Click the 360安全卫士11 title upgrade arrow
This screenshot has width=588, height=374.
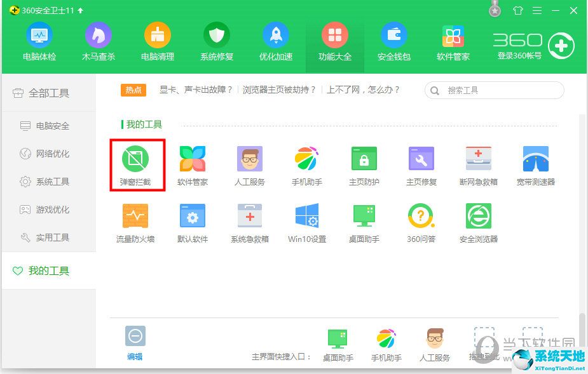click(81, 11)
